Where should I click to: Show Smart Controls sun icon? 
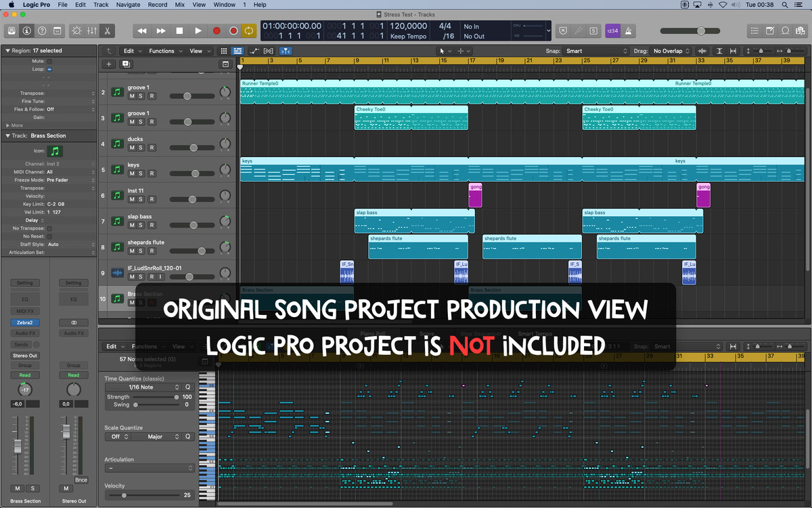click(76, 30)
